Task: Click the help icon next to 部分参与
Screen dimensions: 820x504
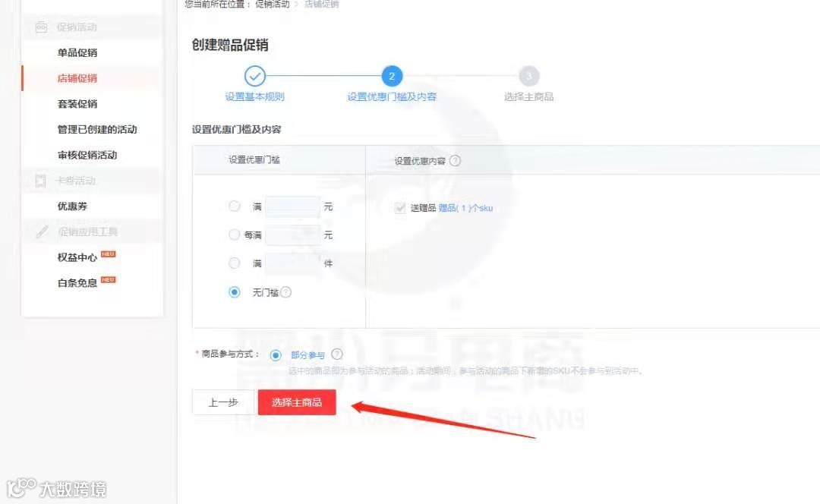Action: tap(337, 354)
